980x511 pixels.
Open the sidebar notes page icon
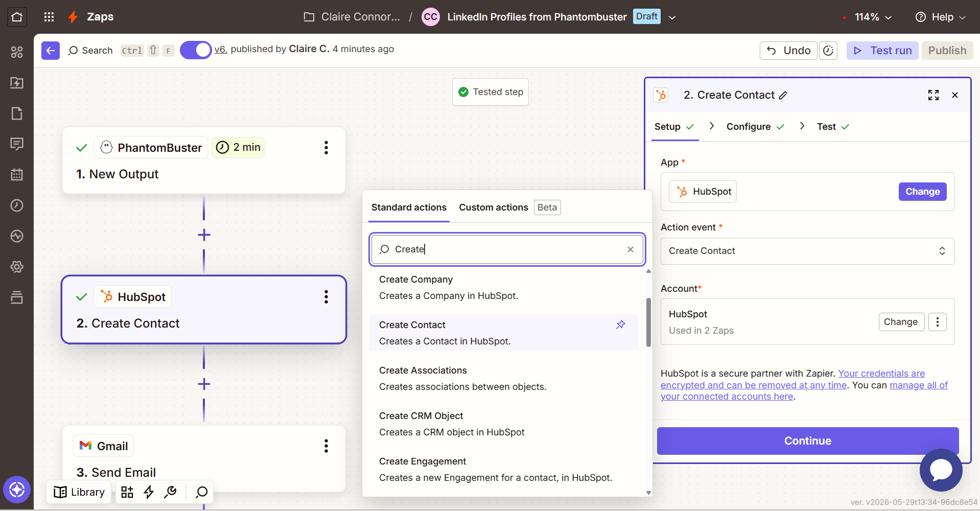coord(17,113)
